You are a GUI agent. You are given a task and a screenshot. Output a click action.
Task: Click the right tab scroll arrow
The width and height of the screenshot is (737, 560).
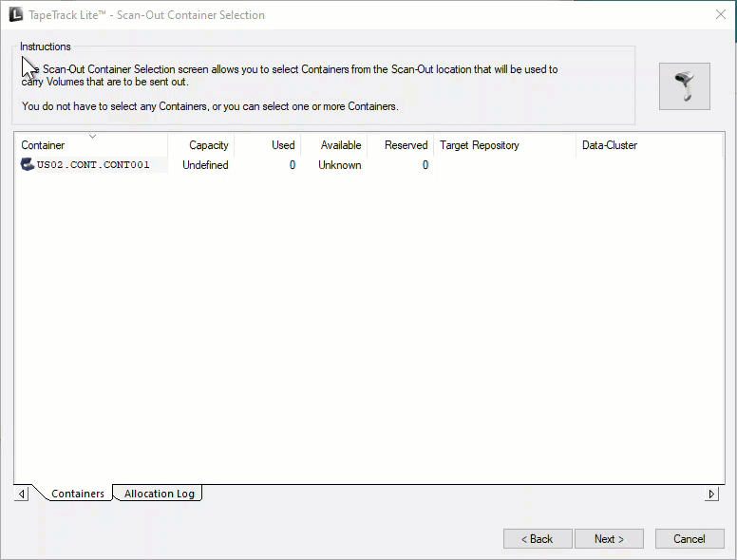pos(711,494)
